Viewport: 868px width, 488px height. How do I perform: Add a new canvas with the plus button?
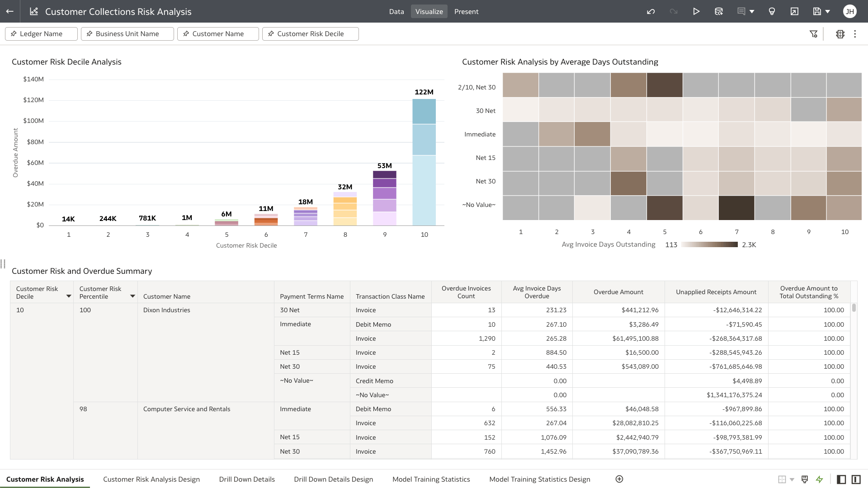coord(619,479)
